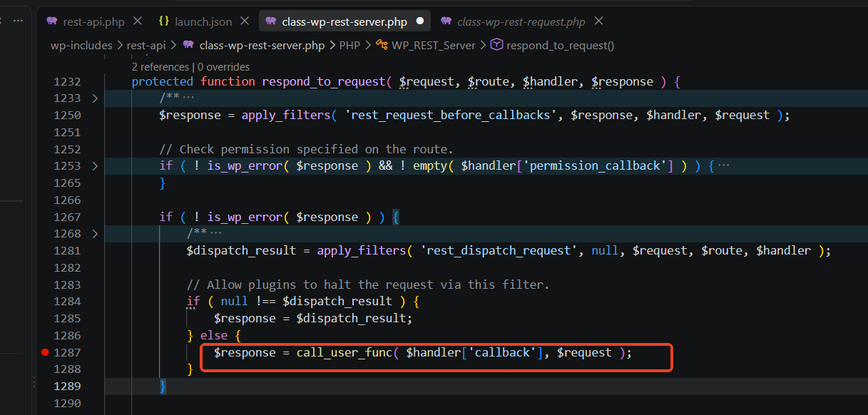This screenshot has width=868, height=415.
Task: Expand folded if block at line 1253
Action: pyautogui.click(x=95, y=165)
